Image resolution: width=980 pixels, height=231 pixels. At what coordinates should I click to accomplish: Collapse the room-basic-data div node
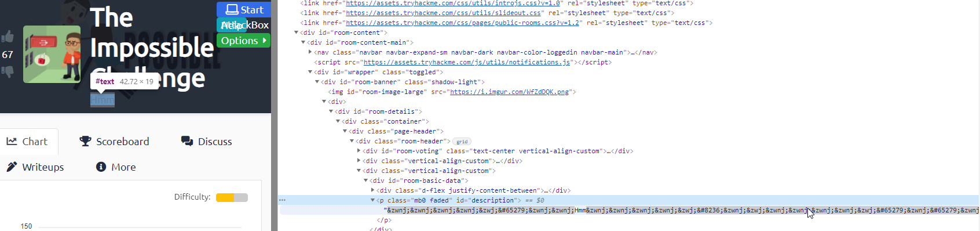pos(365,181)
